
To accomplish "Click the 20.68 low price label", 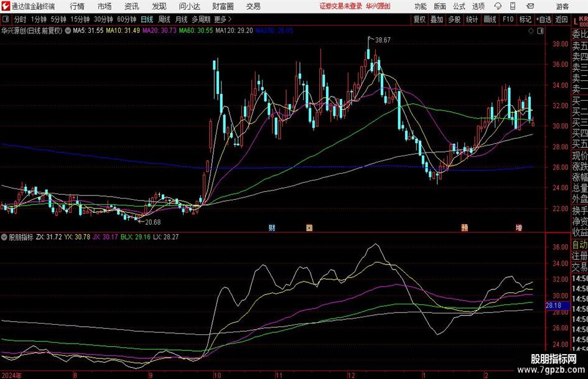I will pos(152,222).
